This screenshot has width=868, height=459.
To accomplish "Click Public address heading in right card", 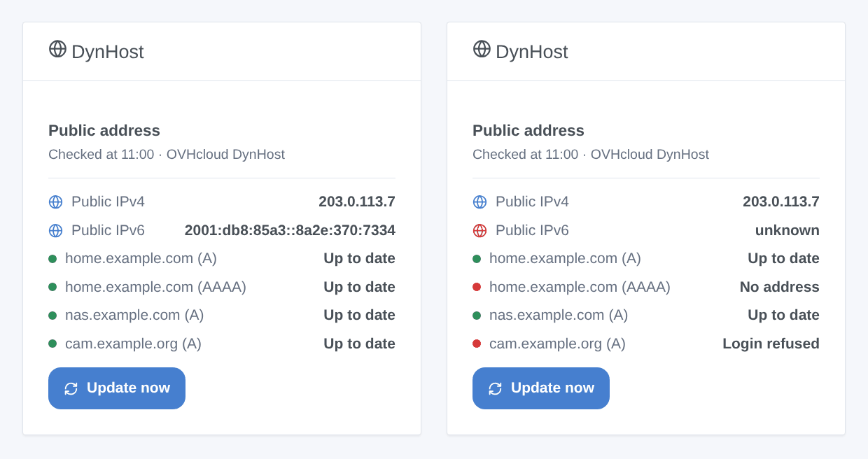I will click(528, 131).
